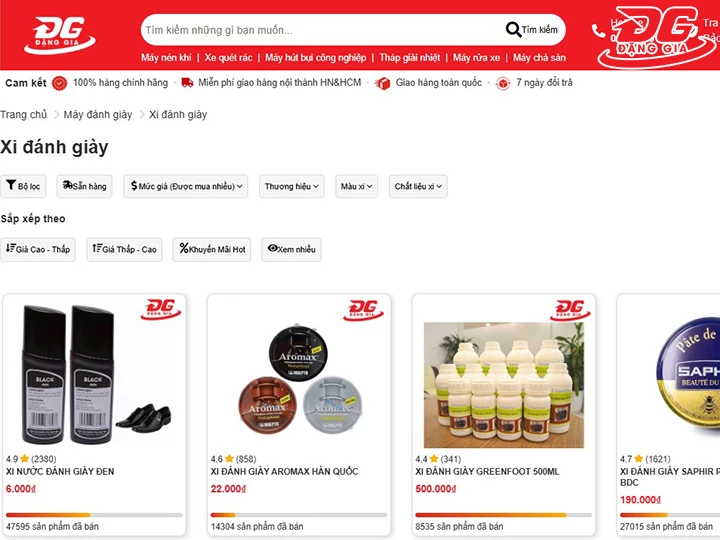Go to Máy đánh giày breadcrumb
The height and width of the screenshot is (540, 720).
(98, 115)
